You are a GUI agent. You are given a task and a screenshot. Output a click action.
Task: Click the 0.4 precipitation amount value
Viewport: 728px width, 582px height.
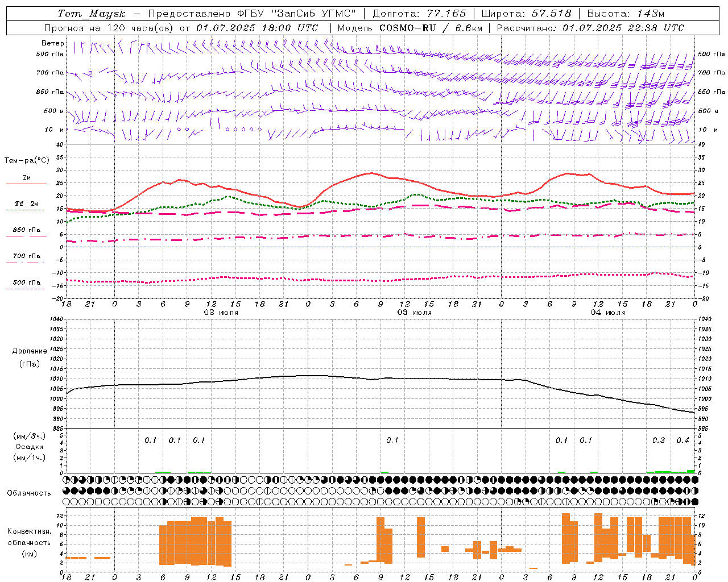682,440
